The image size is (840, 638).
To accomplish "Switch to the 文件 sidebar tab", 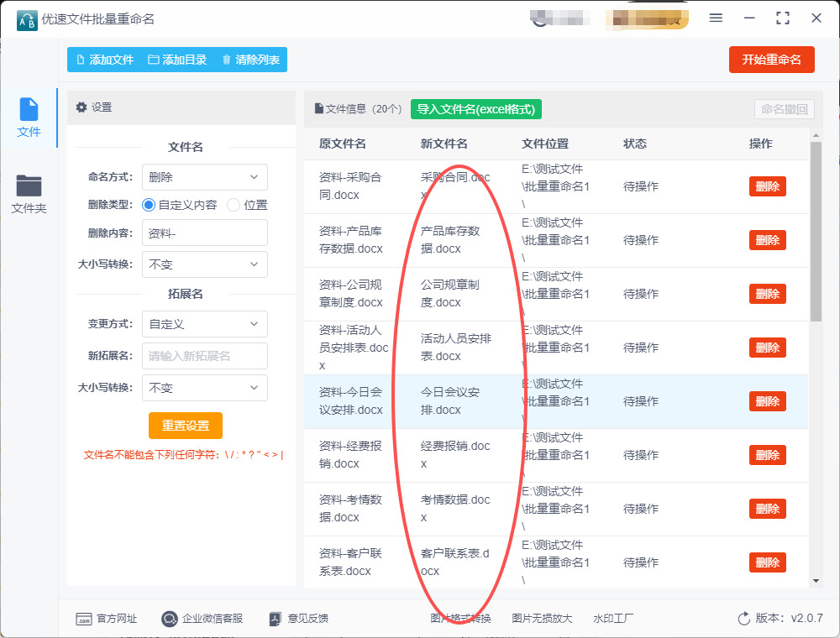I will 29,118.
